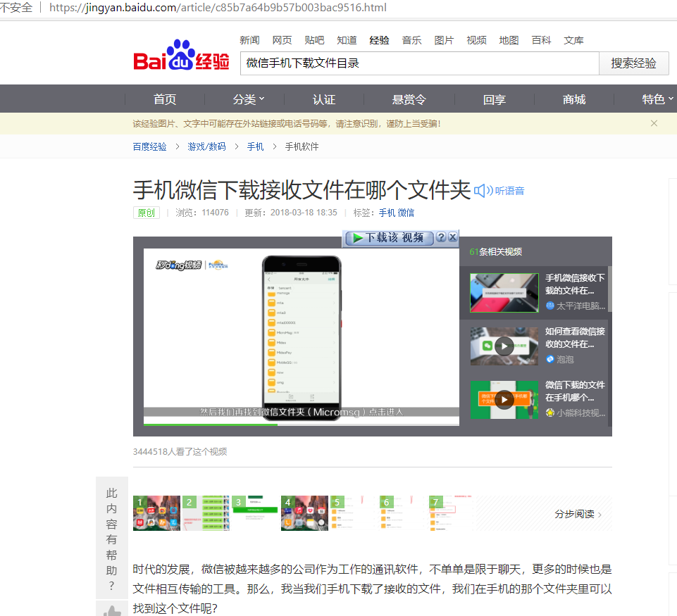Click the 原创 badge
Viewport: 677px width, 616px height.
pyautogui.click(x=147, y=213)
